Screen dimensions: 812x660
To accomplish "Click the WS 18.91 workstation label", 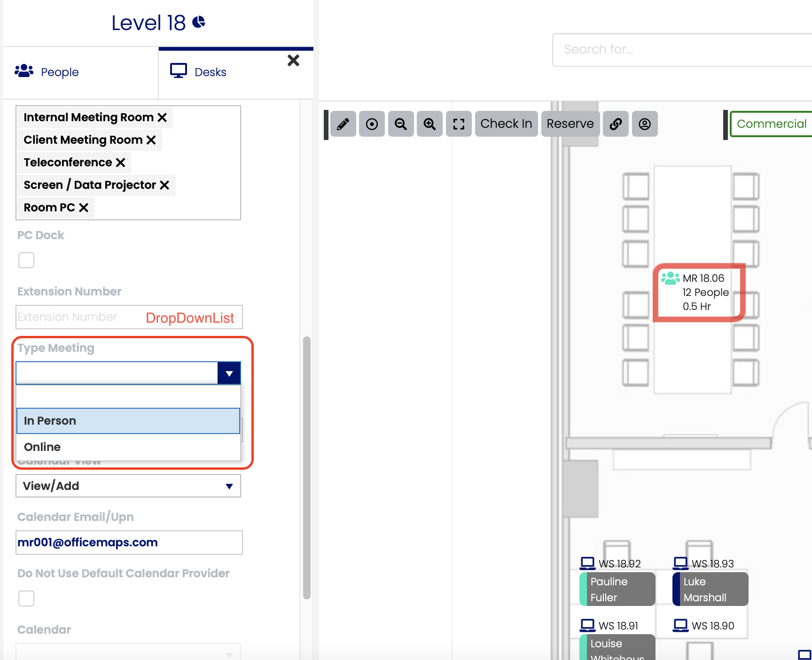I will pos(618,626).
